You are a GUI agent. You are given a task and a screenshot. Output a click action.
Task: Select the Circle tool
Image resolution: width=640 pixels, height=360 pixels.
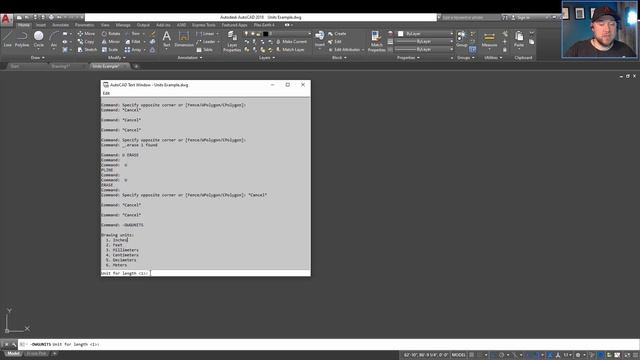(39, 39)
